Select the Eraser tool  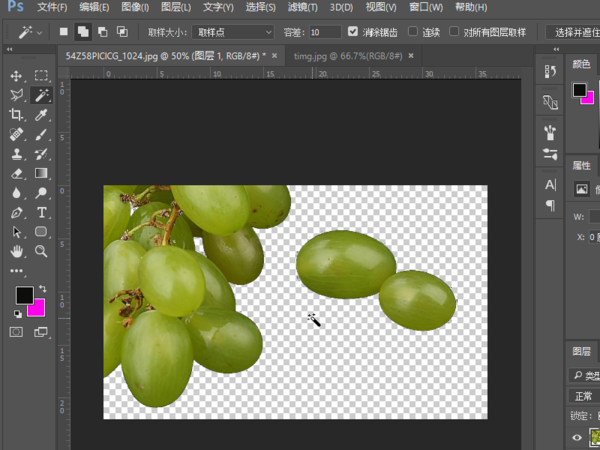point(16,173)
